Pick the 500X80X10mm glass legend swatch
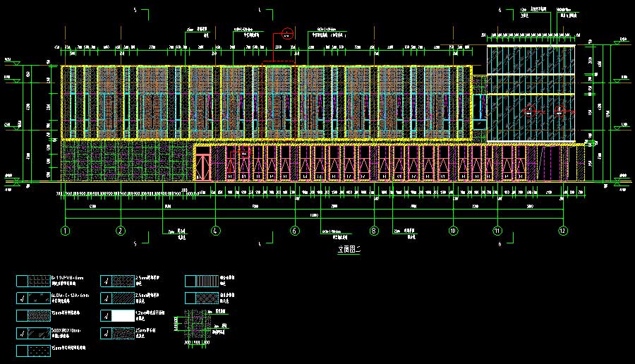The height and width of the screenshot is (364, 635). pos(39,333)
